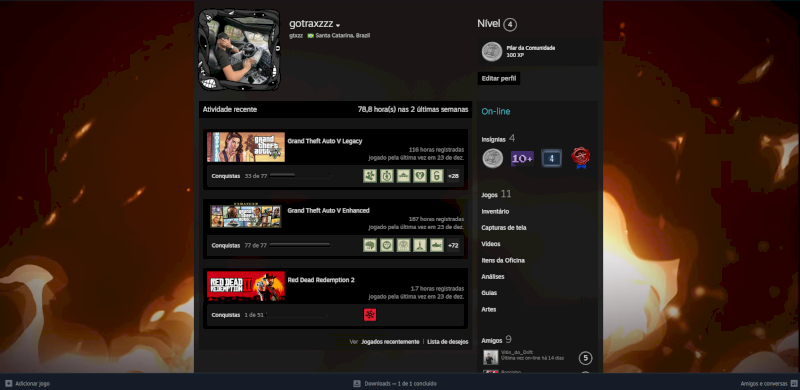800x390 pixels.
Task: Click the submarine-shaped achievement icon in GTA V Legacy
Action: pyautogui.click(x=403, y=176)
